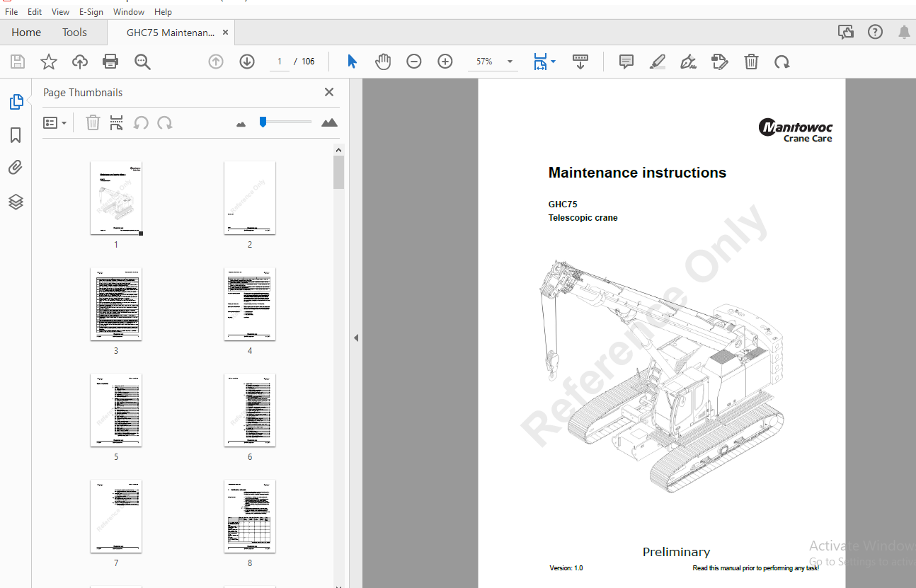Open the Sign document pen tool

(x=689, y=62)
